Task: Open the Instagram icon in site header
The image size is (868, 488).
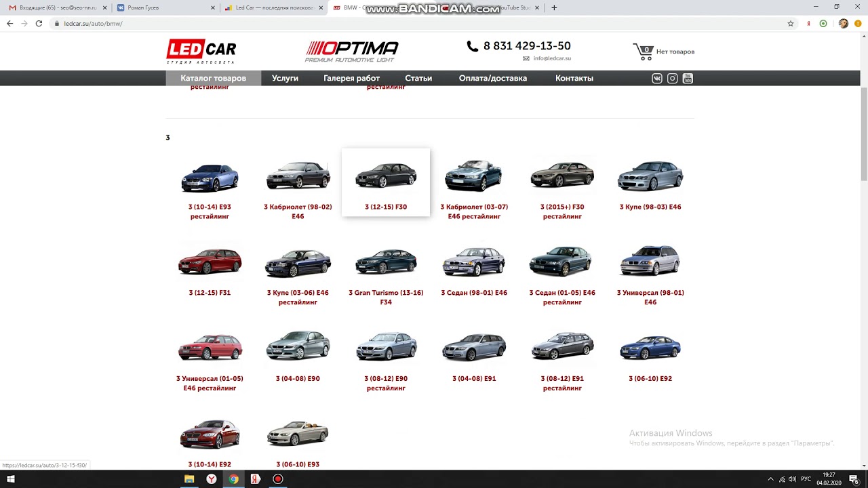Action: pos(673,79)
